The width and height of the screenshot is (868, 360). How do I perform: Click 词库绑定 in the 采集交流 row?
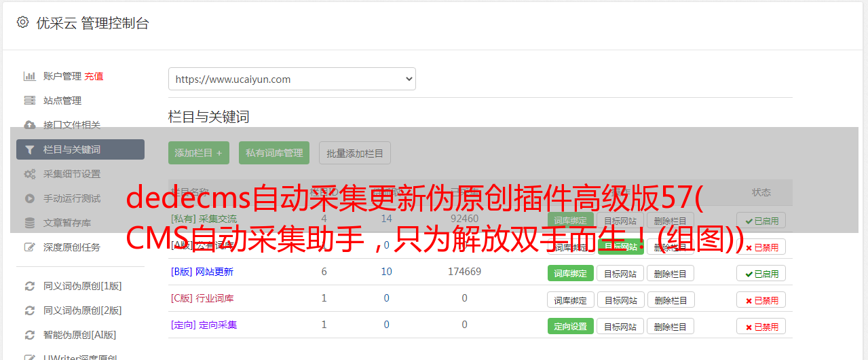pos(571,220)
